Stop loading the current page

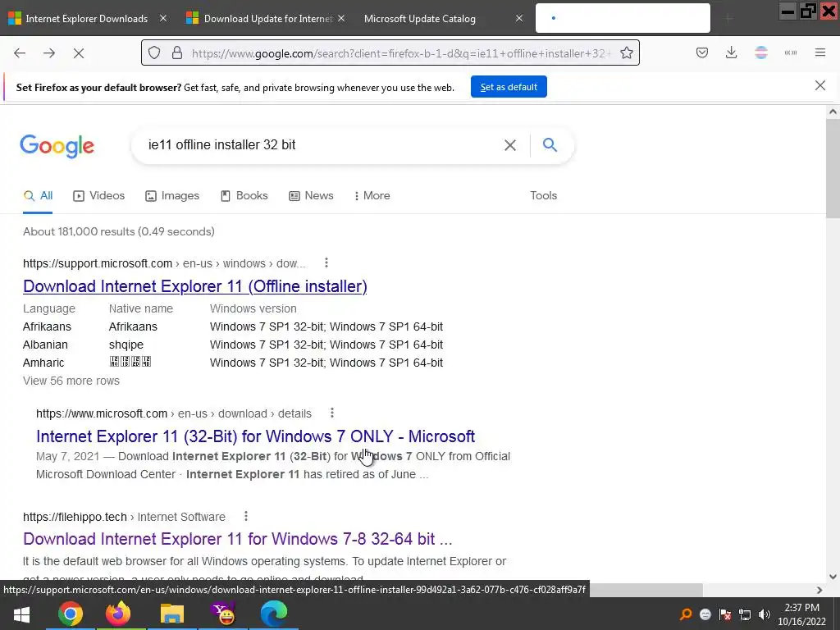[x=79, y=53]
